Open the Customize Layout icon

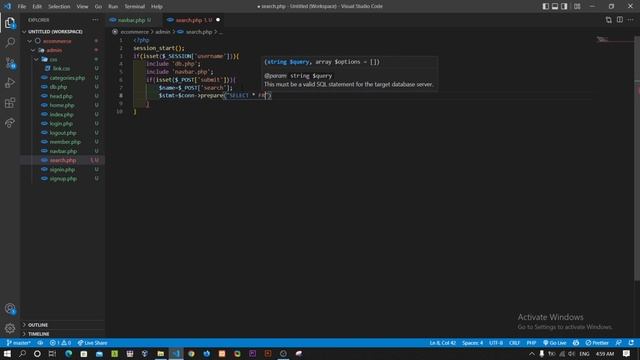pos(577,6)
